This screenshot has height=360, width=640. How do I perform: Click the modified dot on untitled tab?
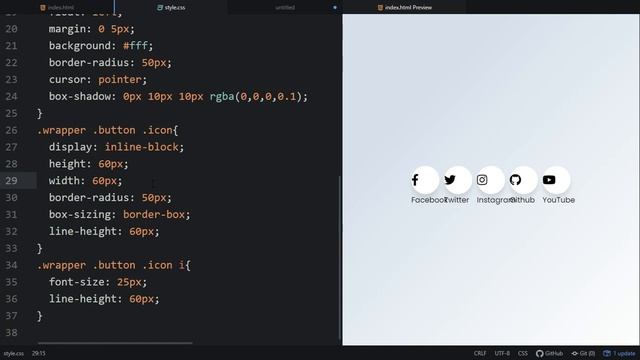coord(335,7)
